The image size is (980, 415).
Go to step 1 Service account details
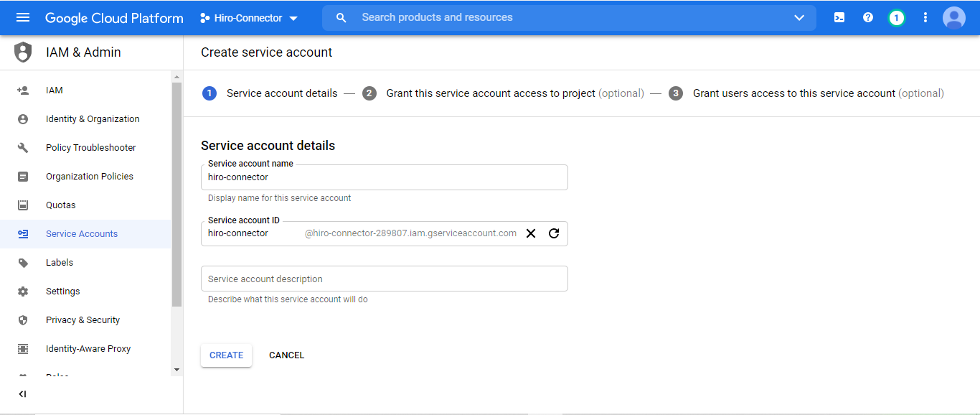(270, 93)
